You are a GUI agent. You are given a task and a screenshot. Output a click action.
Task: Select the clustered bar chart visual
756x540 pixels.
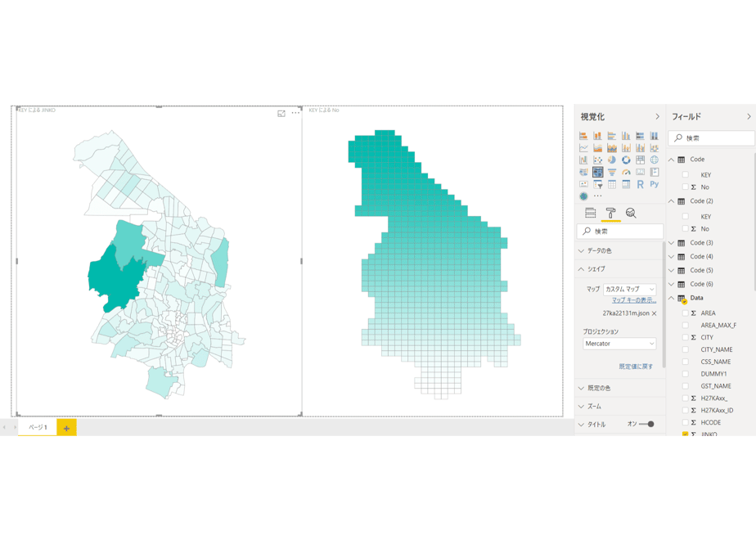pyautogui.click(x=612, y=136)
